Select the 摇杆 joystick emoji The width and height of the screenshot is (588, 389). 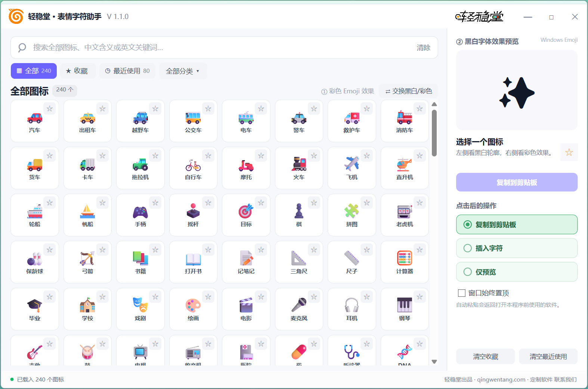click(x=193, y=215)
